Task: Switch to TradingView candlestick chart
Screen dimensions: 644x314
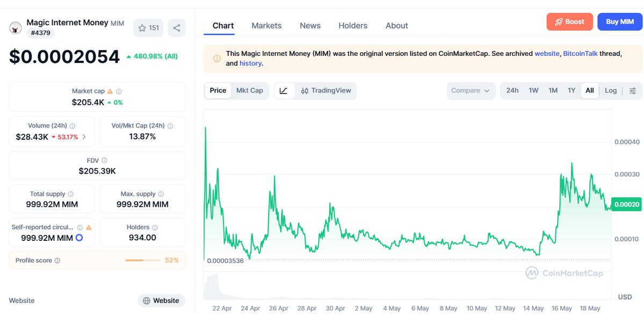Action: coord(326,90)
